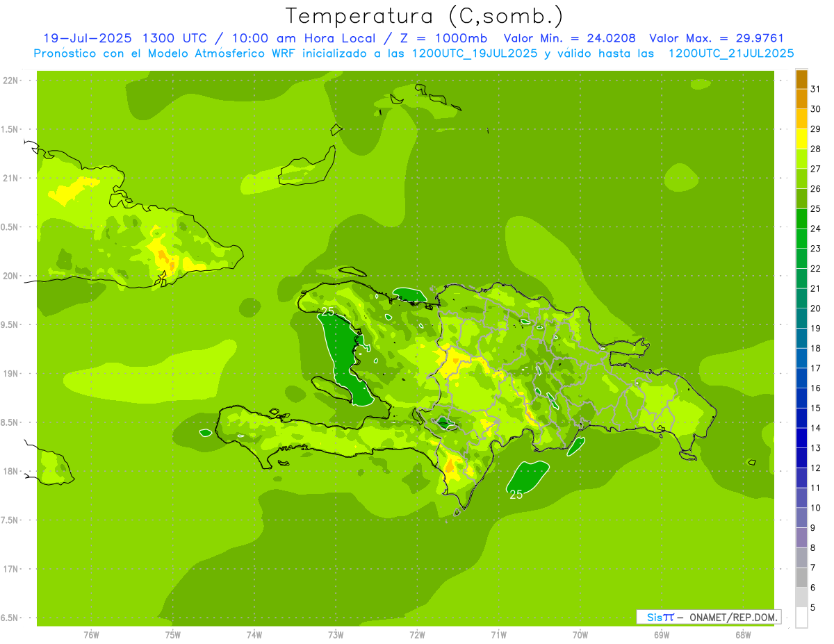
Task: Click the '68W' longitude label
Action: click(743, 635)
